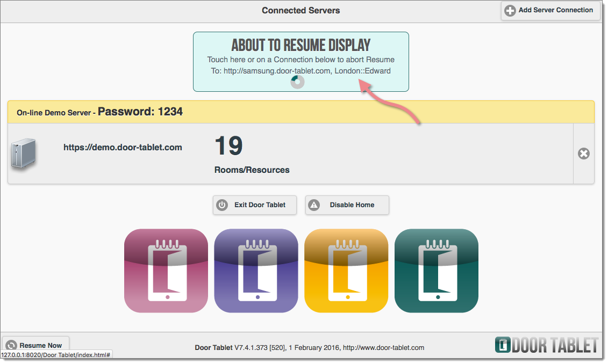The image size is (608, 364).
Task: Click the Connected Servers title
Action: click(x=301, y=10)
